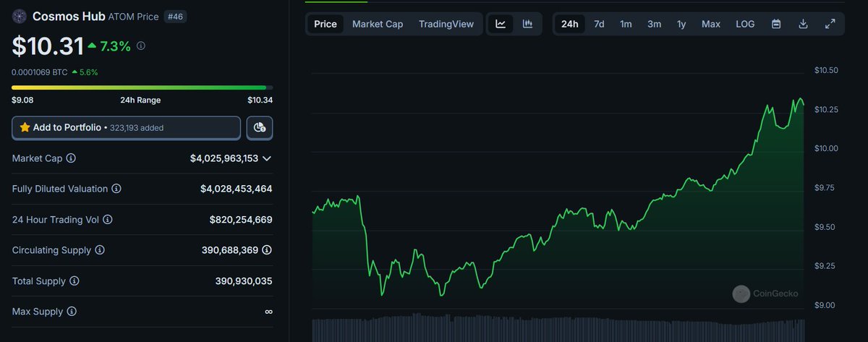The width and height of the screenshot is (868, 342).
Task: Click Add to Portfolio button
Action: point(127,127)
